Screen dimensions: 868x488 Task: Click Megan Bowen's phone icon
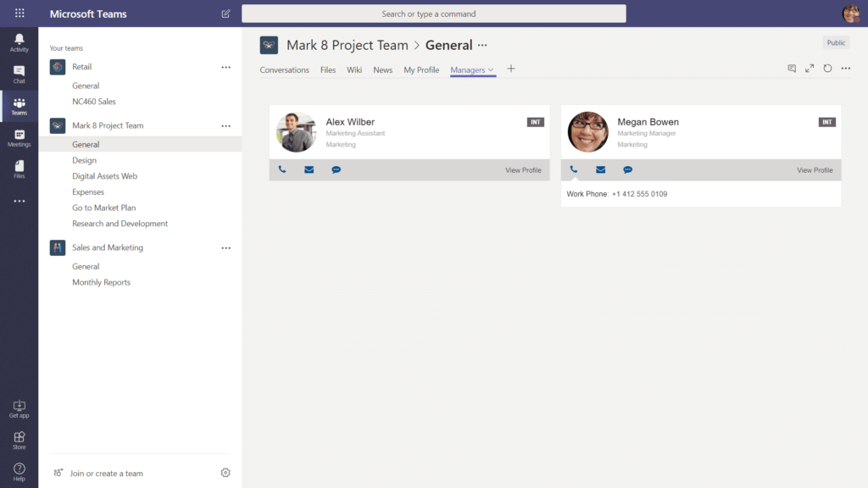[574, 169]
